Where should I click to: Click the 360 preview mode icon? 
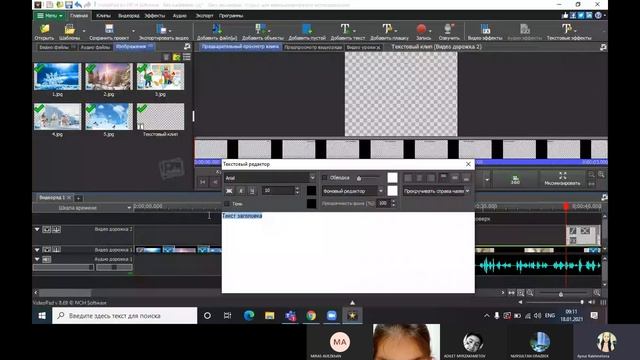coord(515,180)
